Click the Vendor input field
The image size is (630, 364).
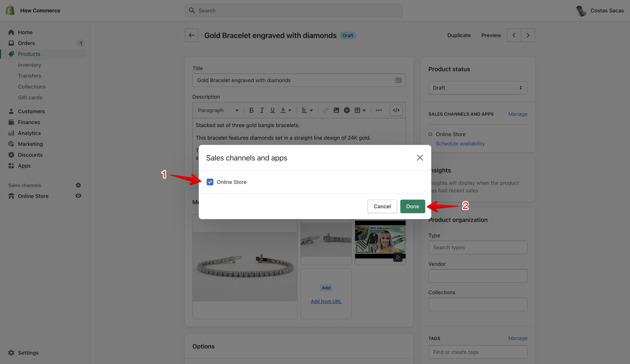coord(478,276)
